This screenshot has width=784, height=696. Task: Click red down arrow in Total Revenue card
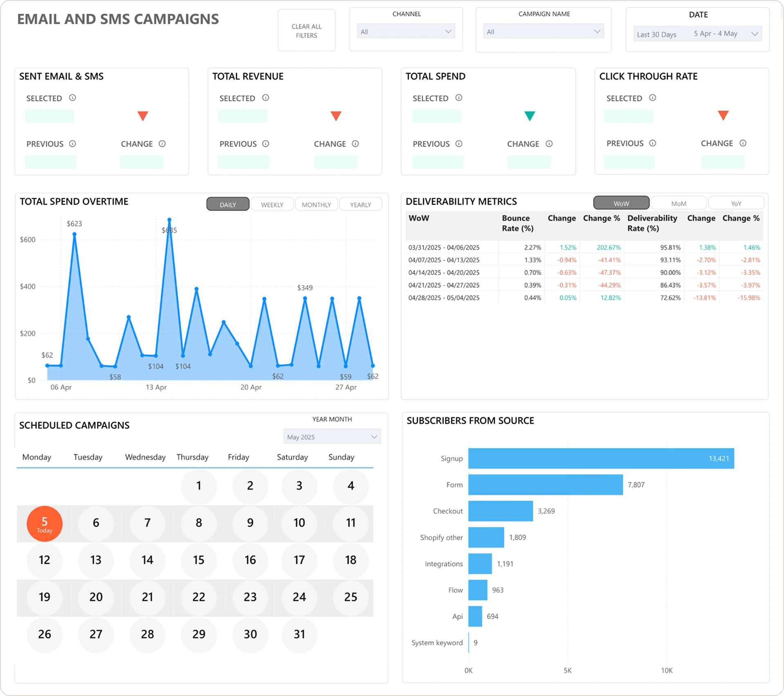pos(336,116)
